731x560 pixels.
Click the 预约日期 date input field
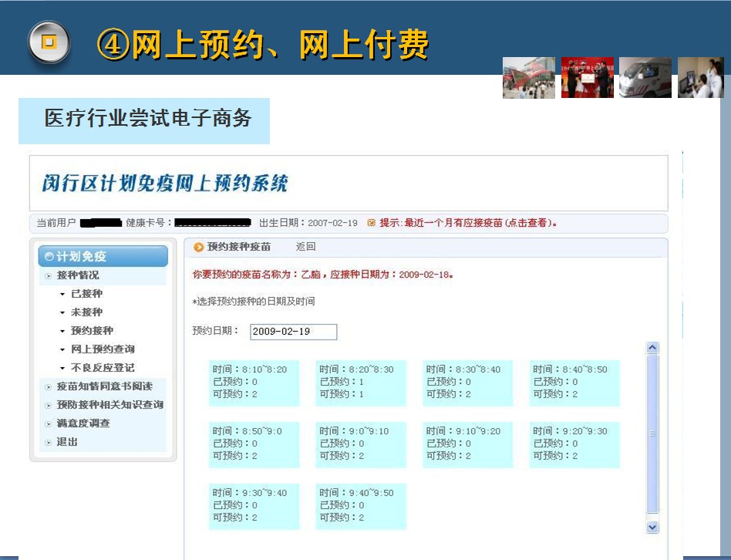point(293,332)
